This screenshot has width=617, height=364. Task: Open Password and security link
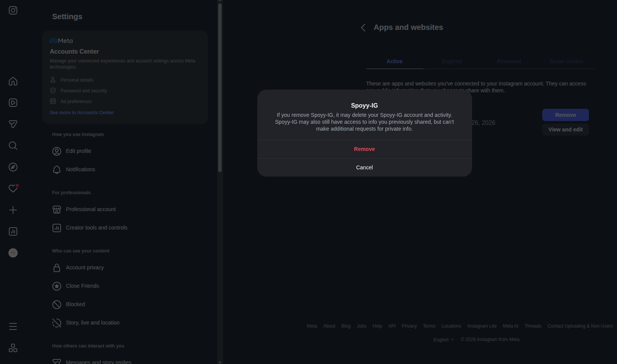point(84,91)
